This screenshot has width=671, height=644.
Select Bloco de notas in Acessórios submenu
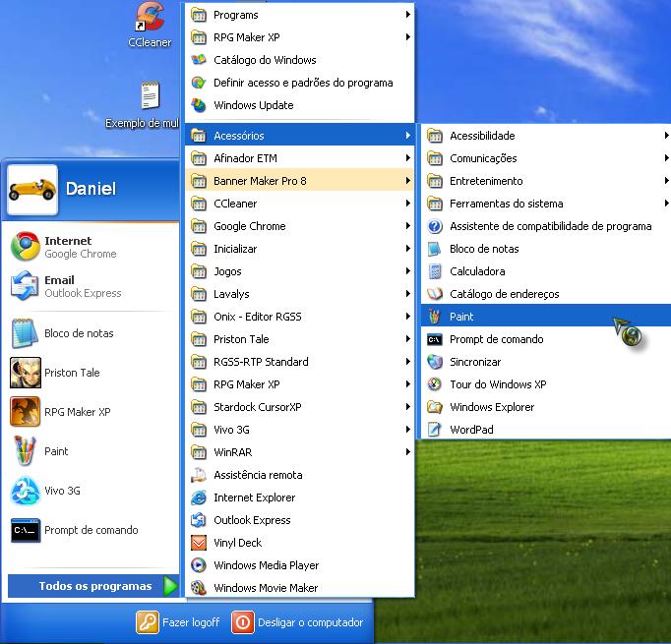click(x=546, y=249)
